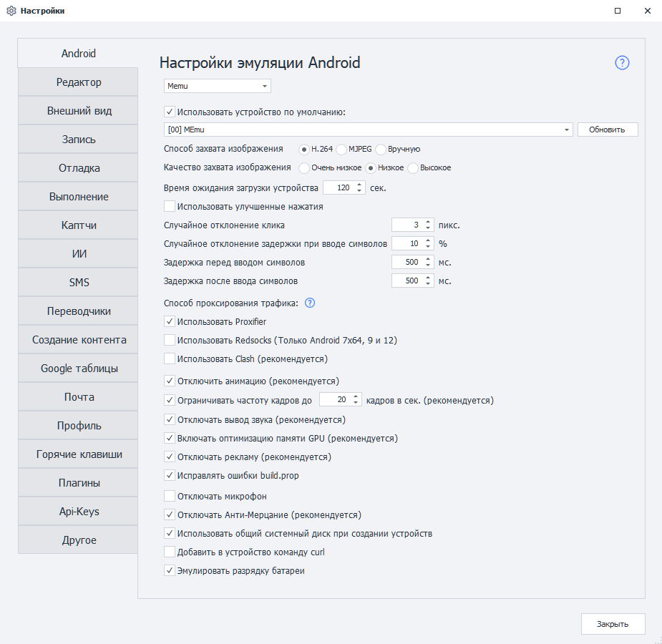The image size is (662, 644).
Task: Increase delay before input with up arrow
Action: coord(428,259)
